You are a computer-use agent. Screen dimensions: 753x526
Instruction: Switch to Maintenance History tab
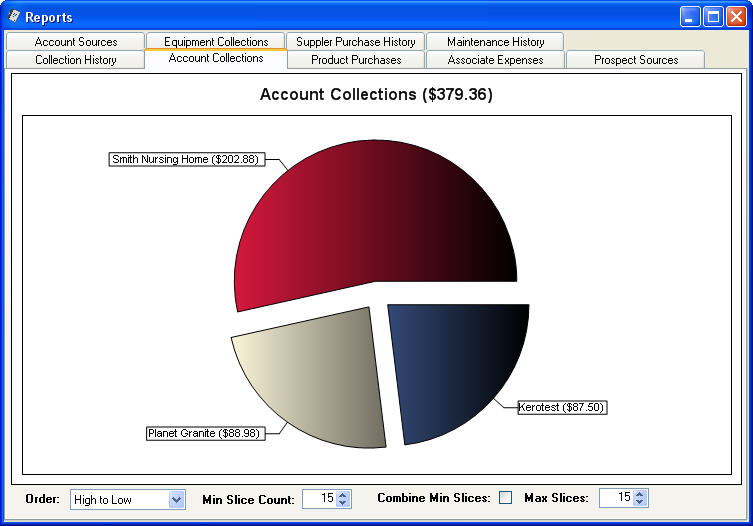(495, 42)
